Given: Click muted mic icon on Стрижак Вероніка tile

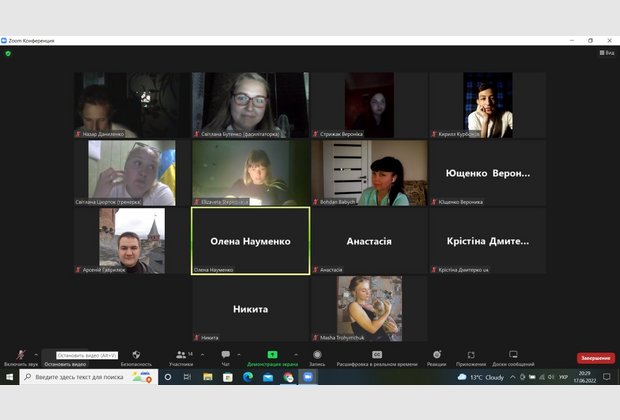Looking at the screenshot, I should pos(316,134).
